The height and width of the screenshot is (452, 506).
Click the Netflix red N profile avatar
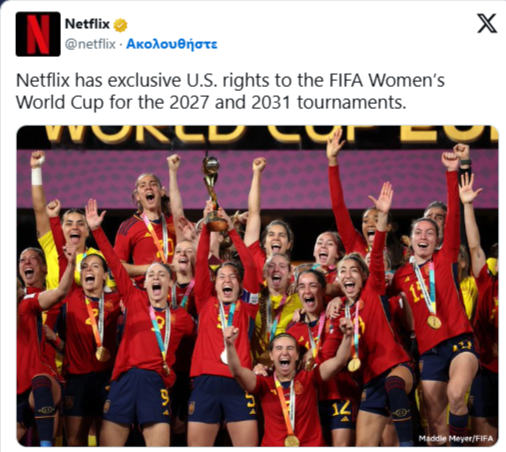tap(38, 34)
